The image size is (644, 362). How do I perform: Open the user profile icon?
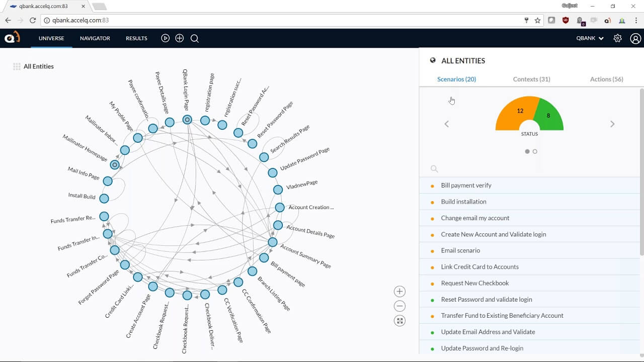pos(635,39)
